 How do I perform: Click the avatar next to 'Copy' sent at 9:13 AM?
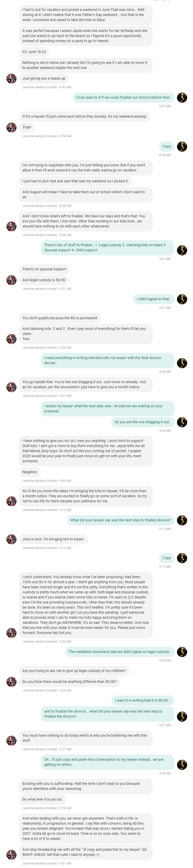[182, 558]
